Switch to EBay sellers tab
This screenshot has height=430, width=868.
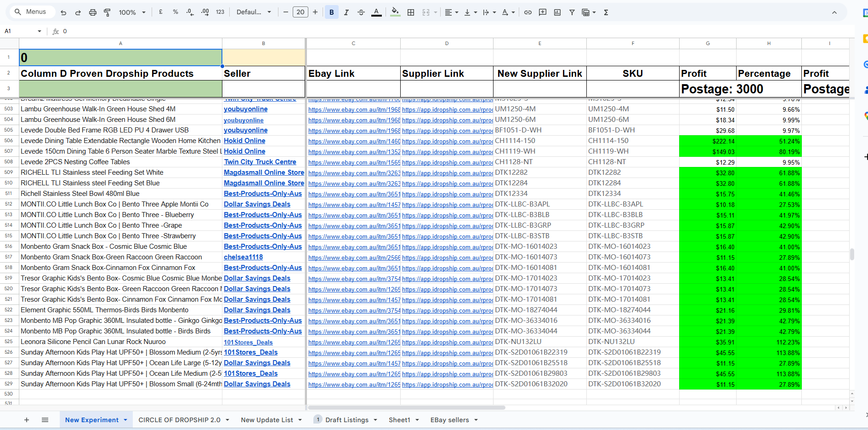click(449, 420)
